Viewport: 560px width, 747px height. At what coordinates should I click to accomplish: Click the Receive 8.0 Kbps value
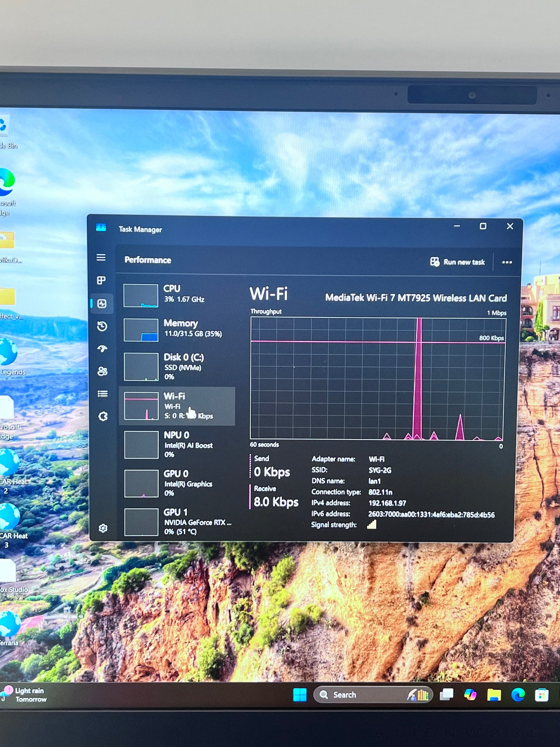pyautogui.click(x=276, y=502)
